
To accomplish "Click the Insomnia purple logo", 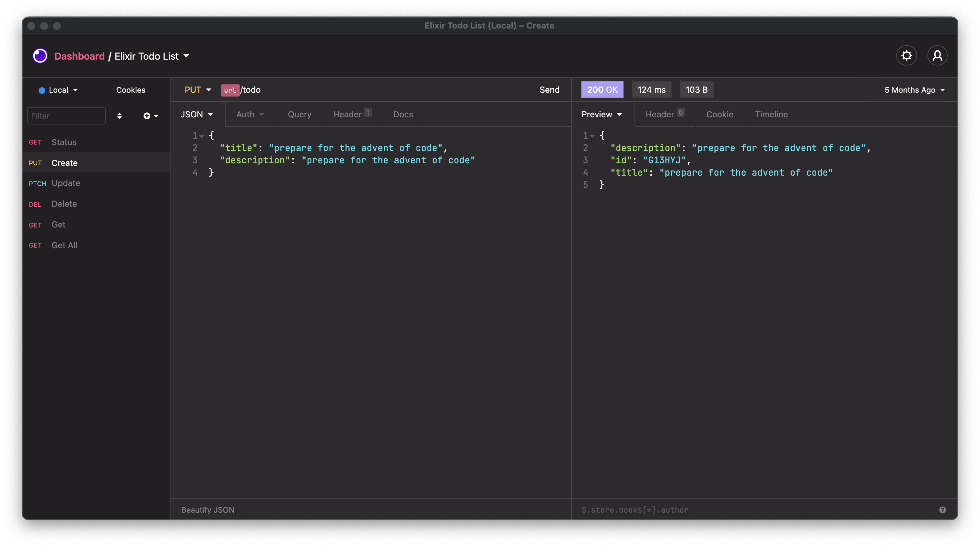I will coord(40,56).
